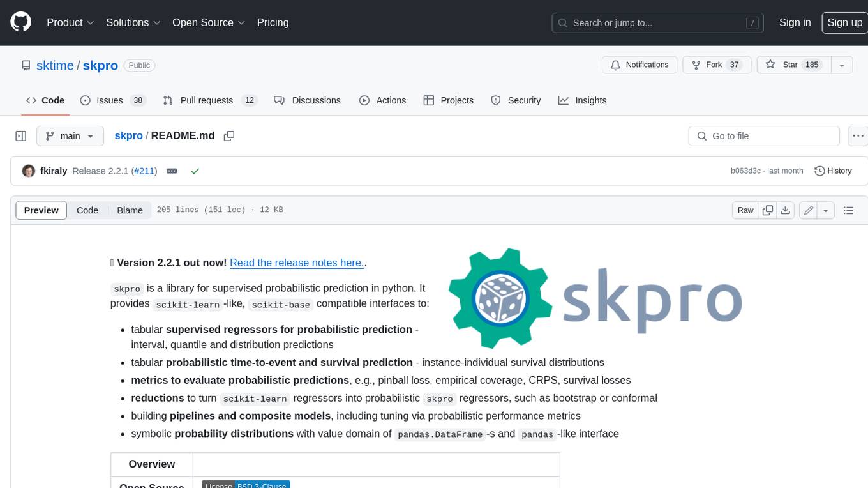Open the star lists dropdown arrow
This screenshot has width=868, height=488.
842,65
